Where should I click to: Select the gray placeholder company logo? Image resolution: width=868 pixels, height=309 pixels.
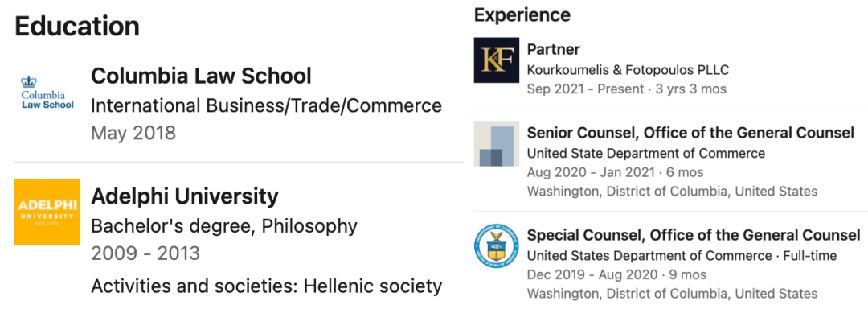click(497, 143)
